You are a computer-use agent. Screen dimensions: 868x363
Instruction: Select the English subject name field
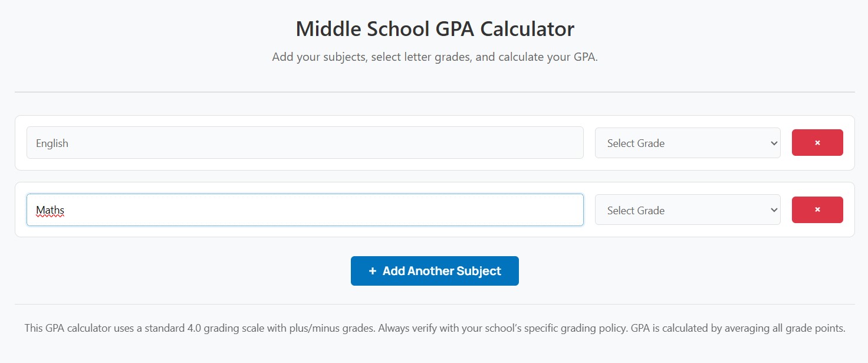(x=304, y=143)
